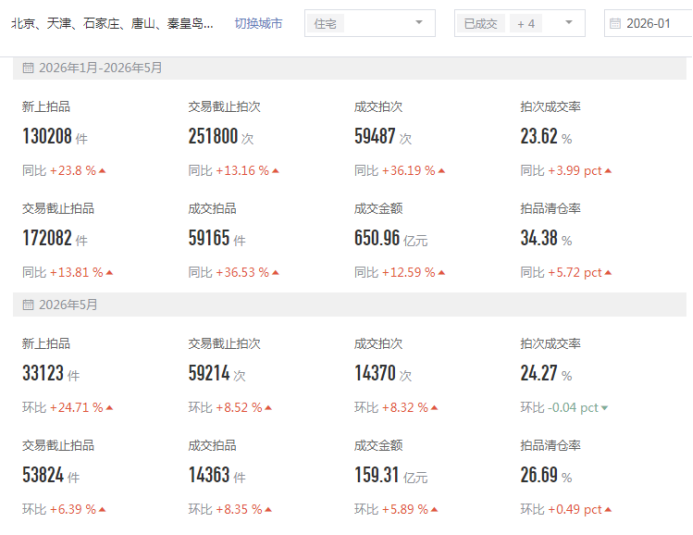Click the 交易截止拍品 value 172082
The height and width of the screenshot is (535, 693).
[x=47, y=238]
